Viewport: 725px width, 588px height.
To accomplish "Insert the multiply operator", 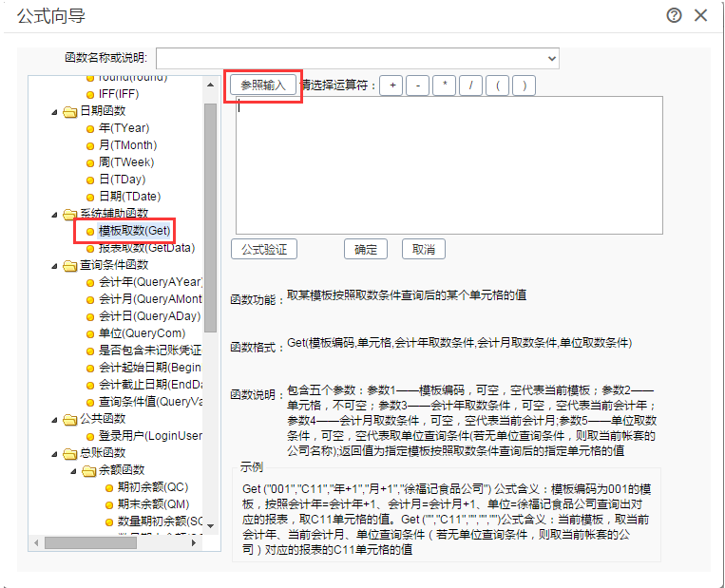I will [x=445, y=85].
